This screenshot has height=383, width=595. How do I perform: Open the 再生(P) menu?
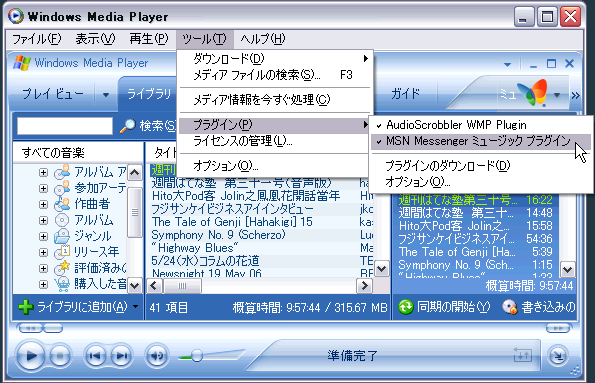[148, 39]
